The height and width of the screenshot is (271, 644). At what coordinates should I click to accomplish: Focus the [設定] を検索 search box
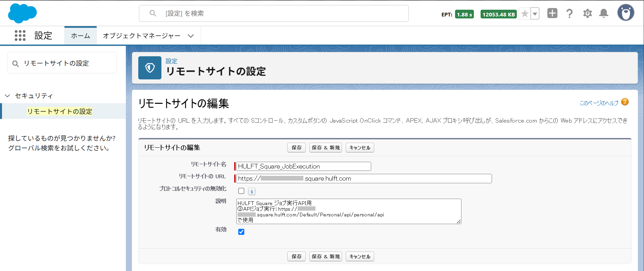pos(274,13)
